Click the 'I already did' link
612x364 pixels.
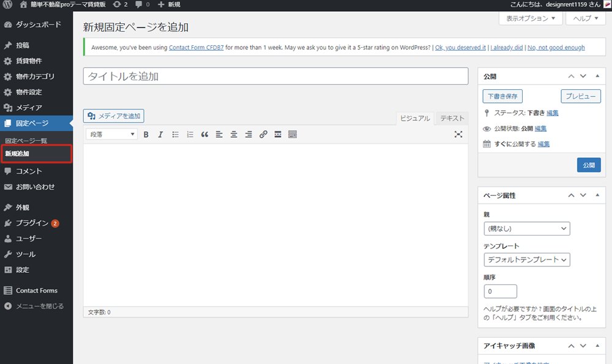coord(507,48)
